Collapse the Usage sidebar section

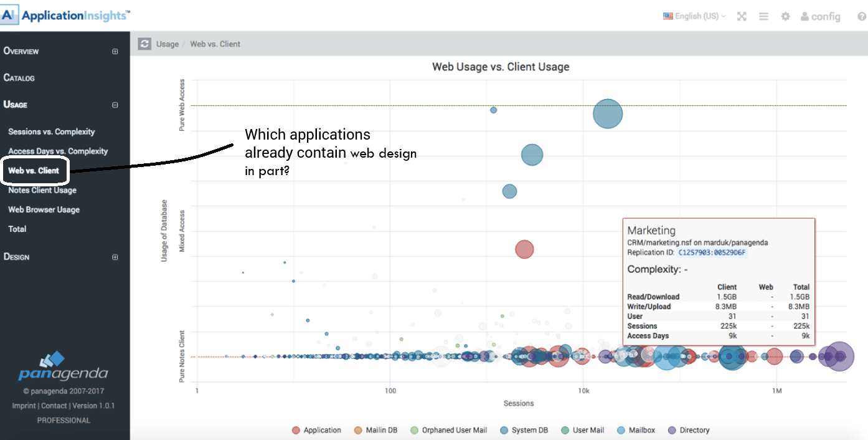click(115, 105)
